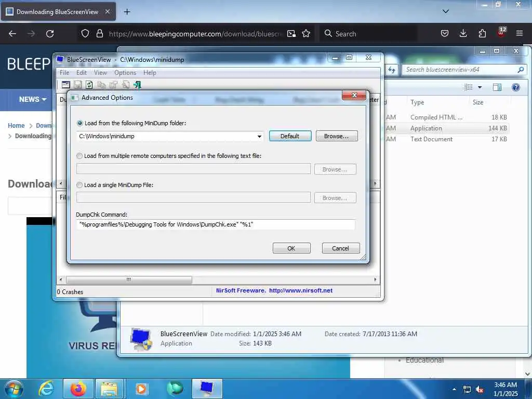Screen dimensions: 532x399
Task: Click Explorer refresh address icon
Action: click(x=392, y=70)
